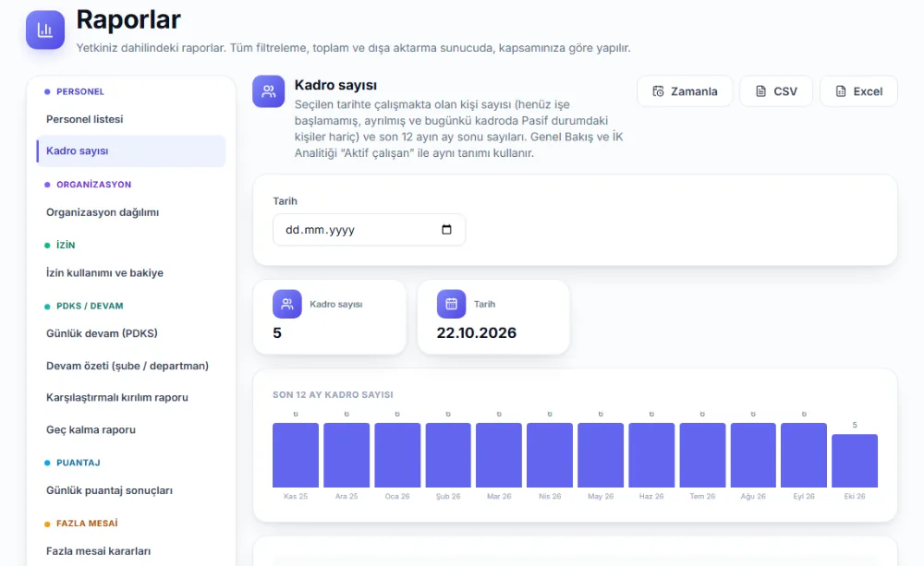Select Devam özeti (şube / departman)
The height and width of the screenshot is (566, 924).
point(131,367)
